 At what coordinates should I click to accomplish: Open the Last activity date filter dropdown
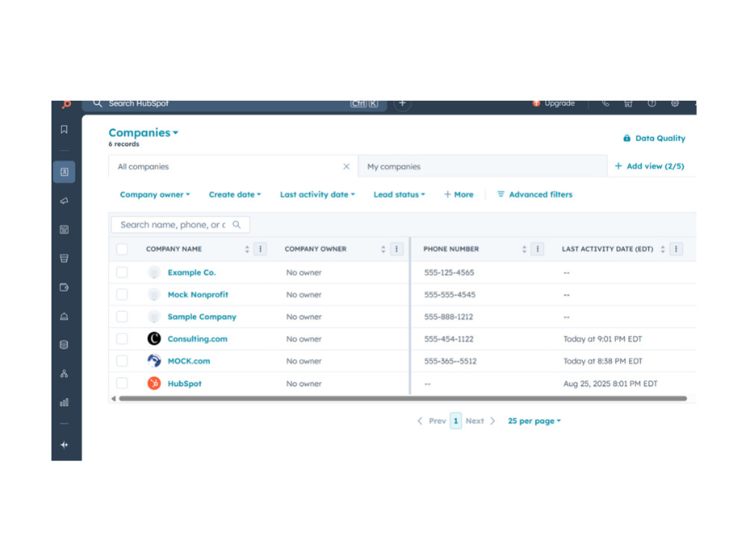click(x=317, y=194)
